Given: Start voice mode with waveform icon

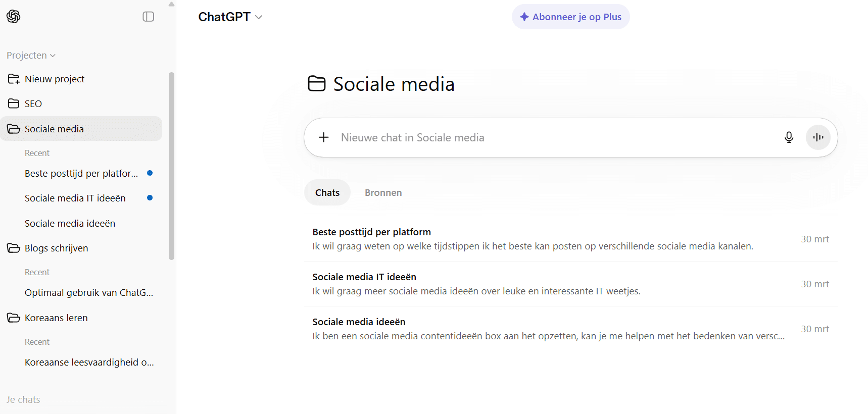Looking at the screenshot, I should pyautogui.click(x=818, y=137).
